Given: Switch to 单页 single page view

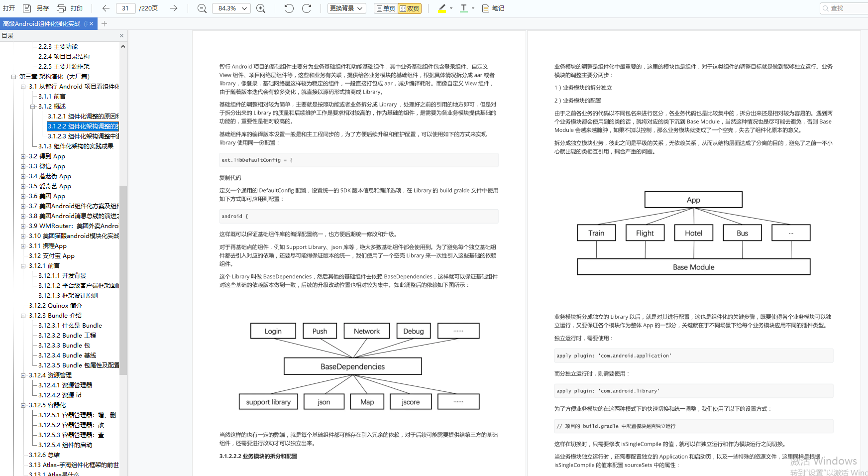Looking at the screenshot, I should coord(386,8).
